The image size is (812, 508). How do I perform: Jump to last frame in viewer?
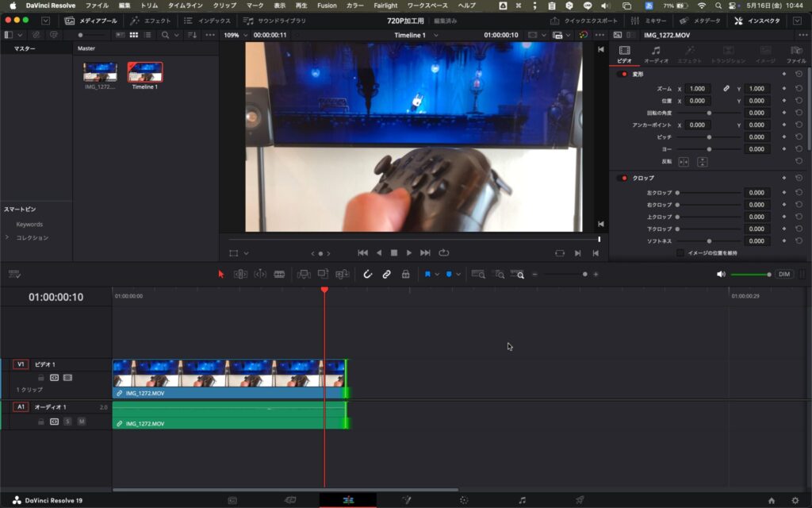pyautogui.click(x=425, y=253)
